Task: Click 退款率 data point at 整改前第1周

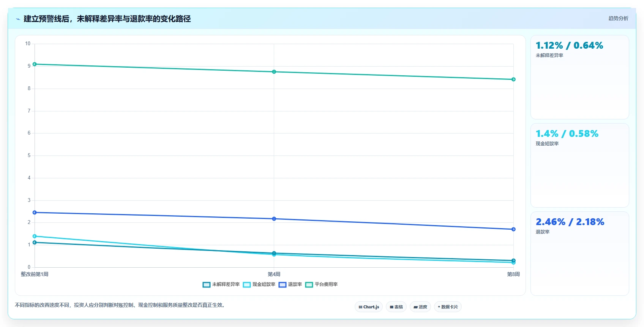Action: pos(35,213)
